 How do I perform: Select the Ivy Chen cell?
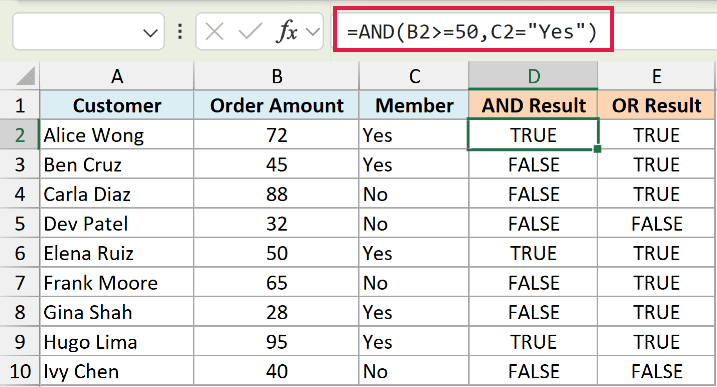coord(117,371)
